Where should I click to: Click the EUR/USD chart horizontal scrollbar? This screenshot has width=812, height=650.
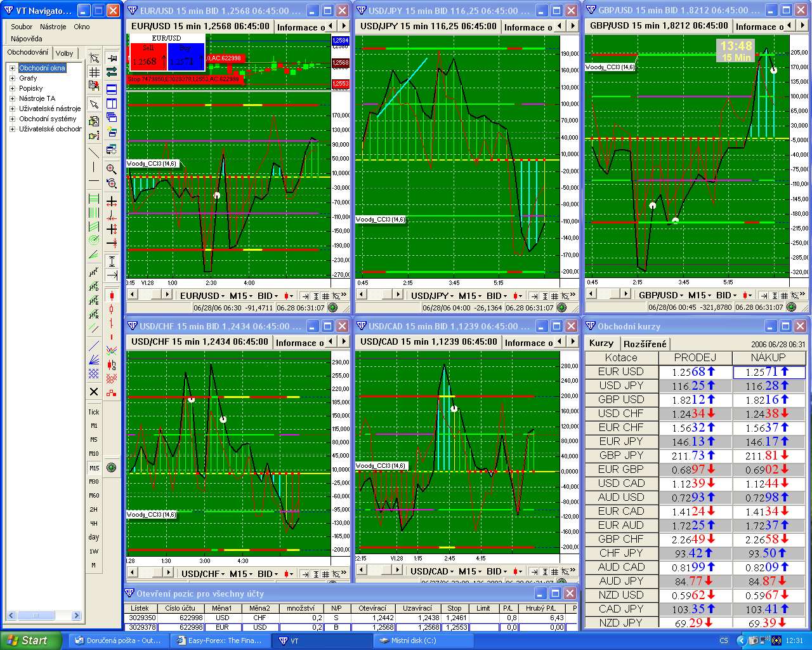(150, 295)
